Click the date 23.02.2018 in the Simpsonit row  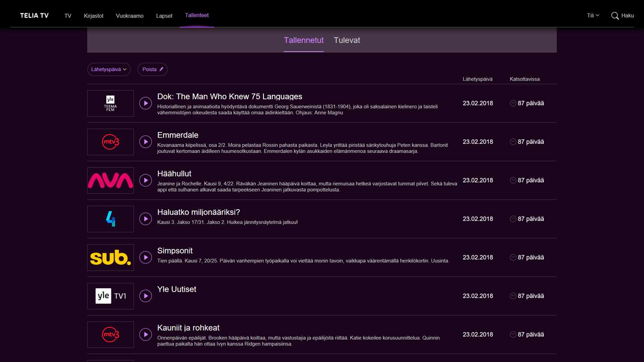click(x=478, y=257)
